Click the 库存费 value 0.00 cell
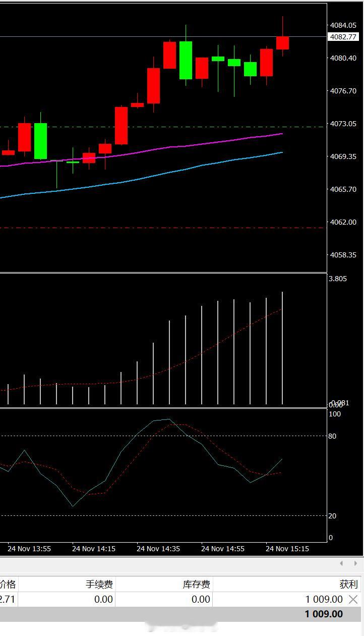This screenshot has width=364, height=636. point(201,599)
